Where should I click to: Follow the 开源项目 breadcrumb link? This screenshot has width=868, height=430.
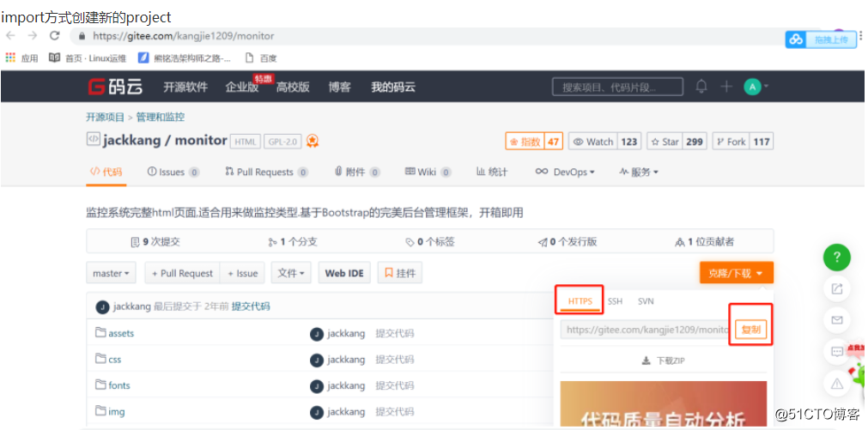click(106, 117)
